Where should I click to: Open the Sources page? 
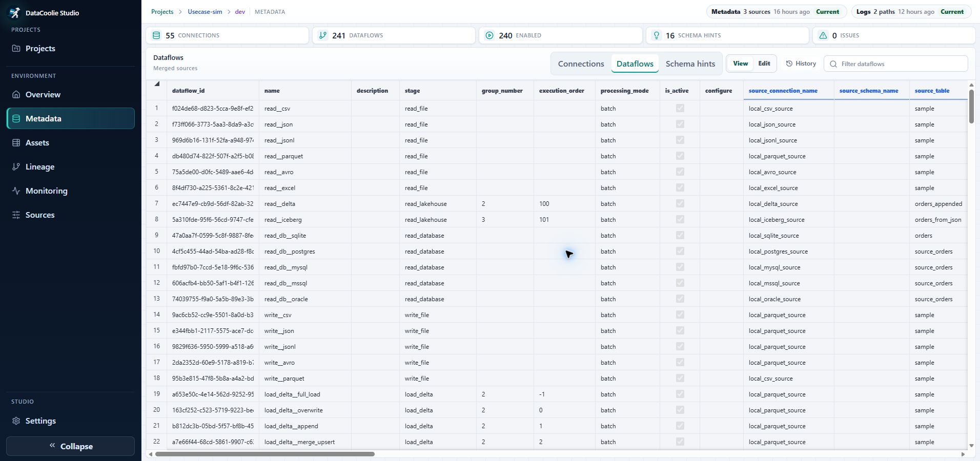pyautogui.click(x=71, y=215)
